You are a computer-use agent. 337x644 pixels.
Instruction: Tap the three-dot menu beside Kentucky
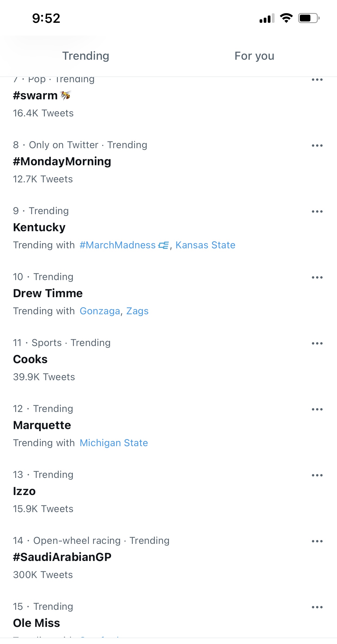[x=317, y=212]
